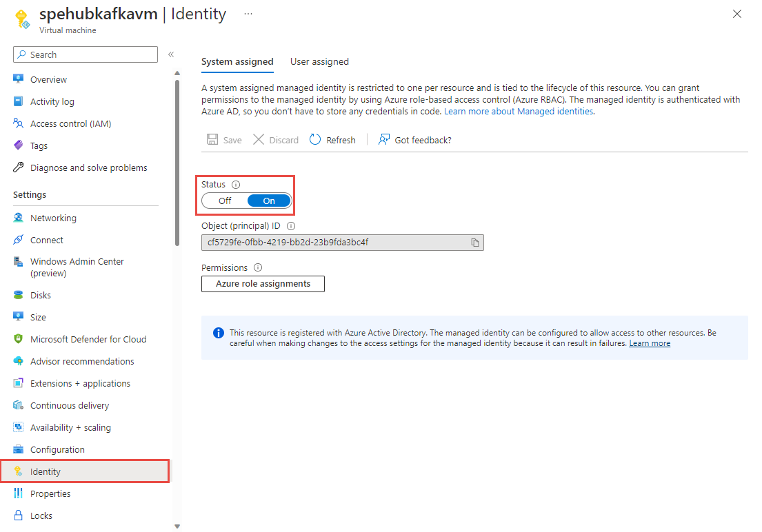Switch to the User assigned tab
This screenshot has height=532, width=762.
[319, 61]
